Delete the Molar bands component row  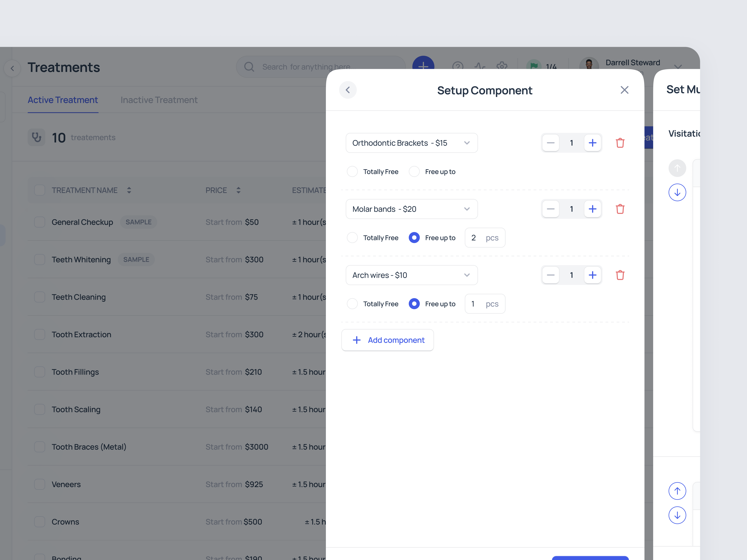[x=620, y=209]
